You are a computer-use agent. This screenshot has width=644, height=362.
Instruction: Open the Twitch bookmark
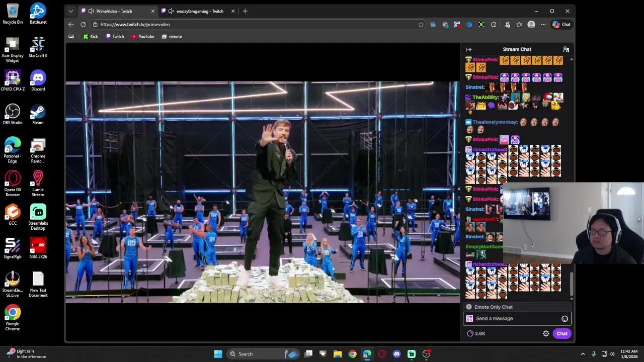(115, 36)
